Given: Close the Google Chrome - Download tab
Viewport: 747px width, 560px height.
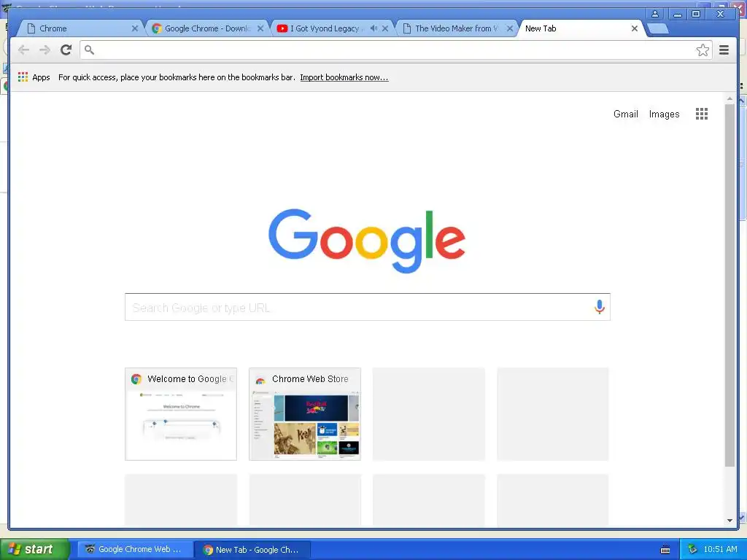Looking at the screenshot, I should [x=260, y=28].
